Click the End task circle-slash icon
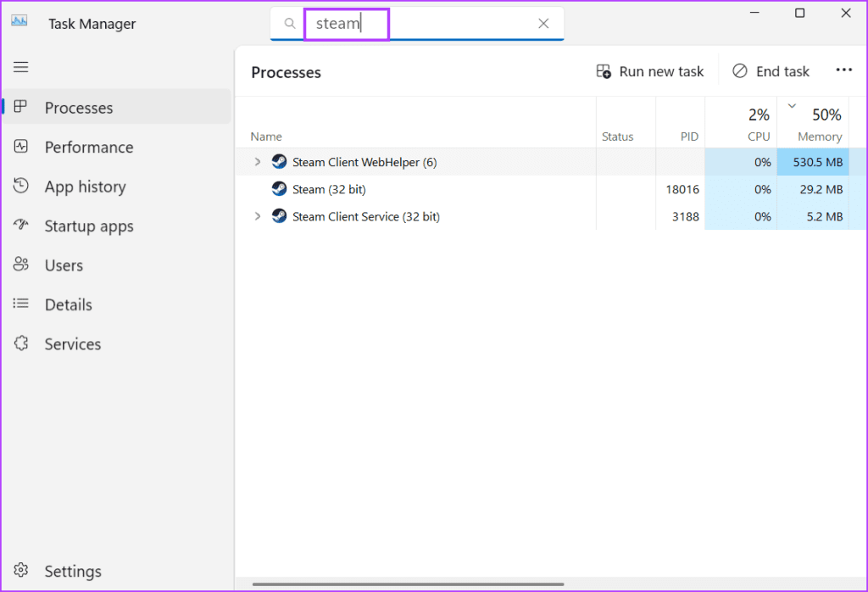The image size is (868, 592). [739, 71]
